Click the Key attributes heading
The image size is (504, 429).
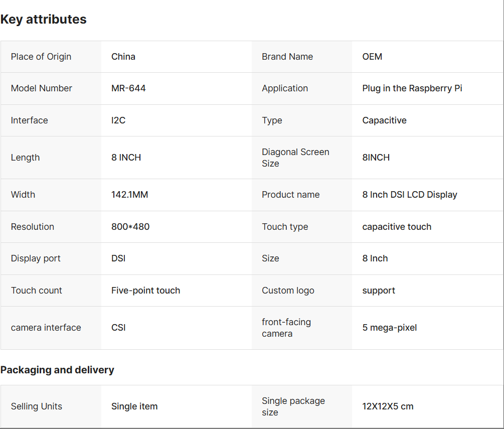pos(44,20)
